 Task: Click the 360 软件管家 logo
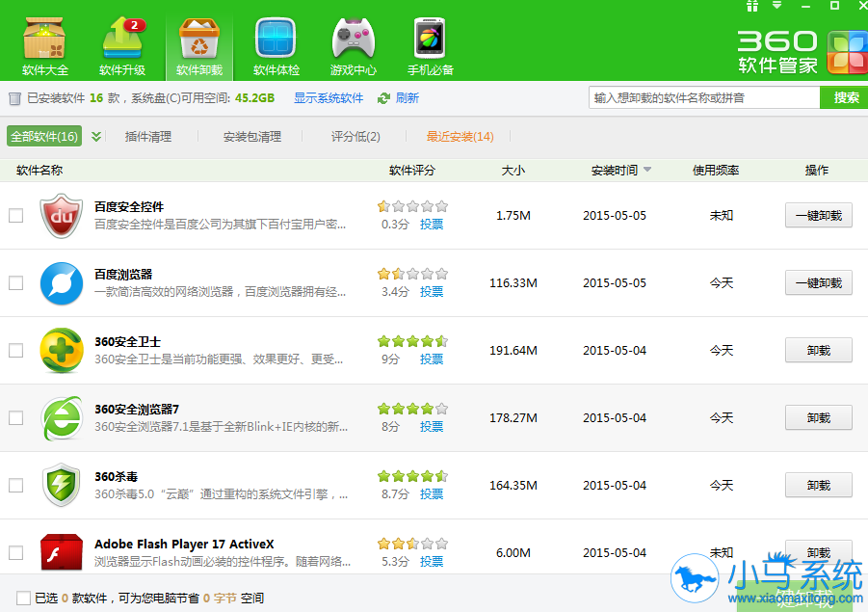point(802,52)
